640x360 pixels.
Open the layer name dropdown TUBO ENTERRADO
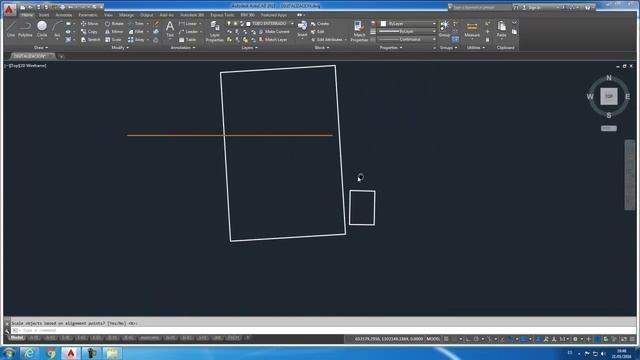tap(269, 24)
